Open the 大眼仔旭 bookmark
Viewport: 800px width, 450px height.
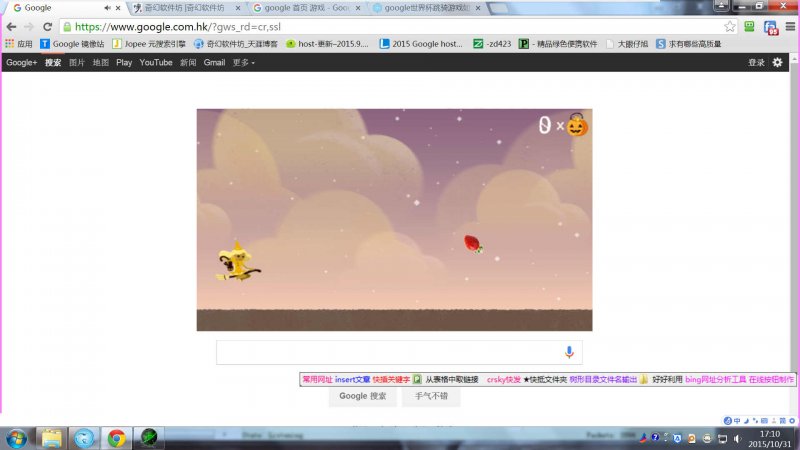pos(627,44)
